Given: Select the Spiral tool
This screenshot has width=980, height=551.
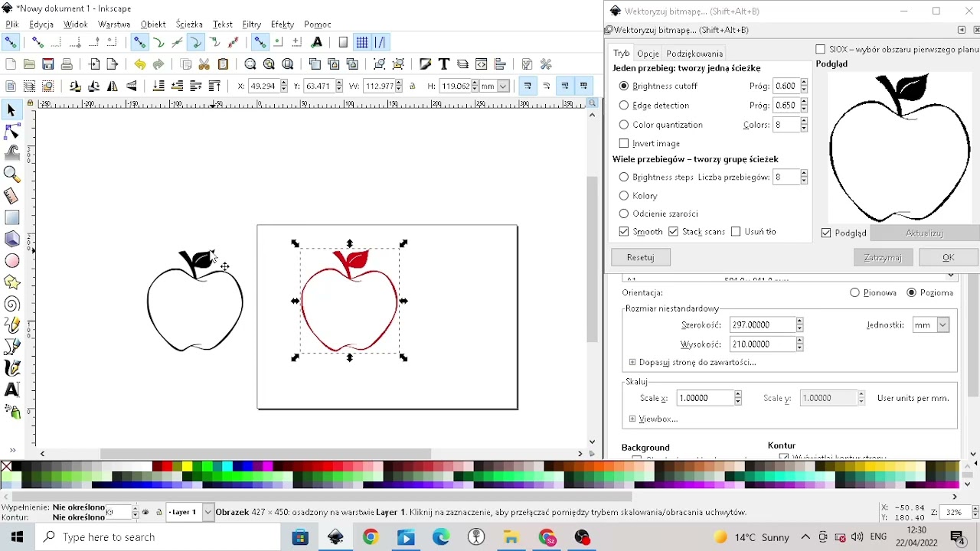Looking at the screenshot, I should point(11,304).
